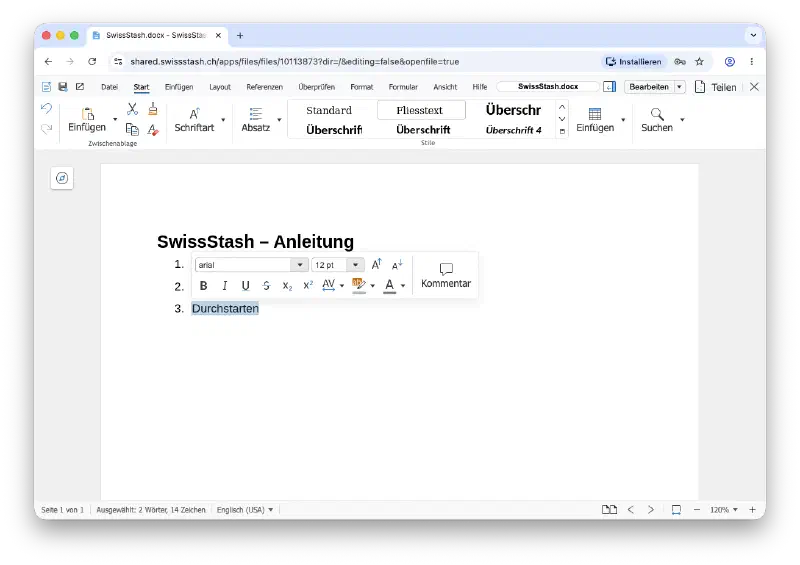
Task: Decrease font size in floating toolbar
Action: [397, 264]
